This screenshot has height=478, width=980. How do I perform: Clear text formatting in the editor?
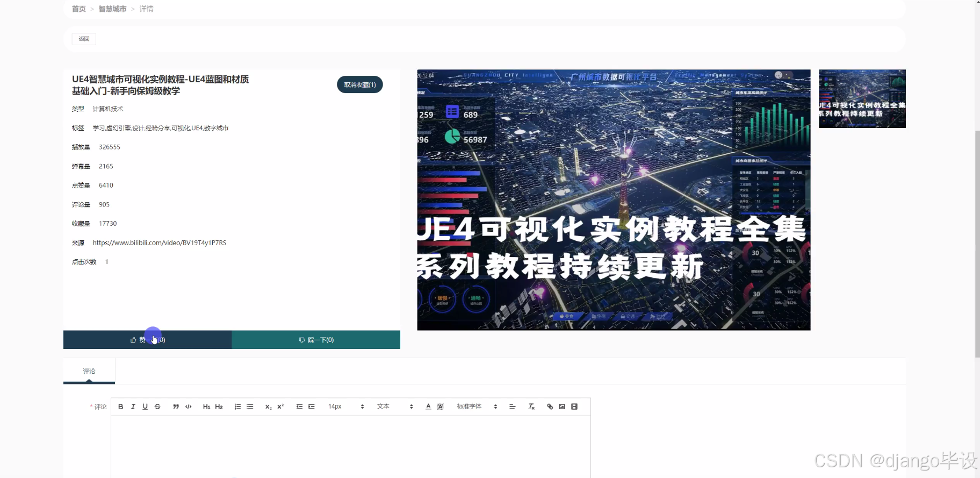(x=531, y=406)
